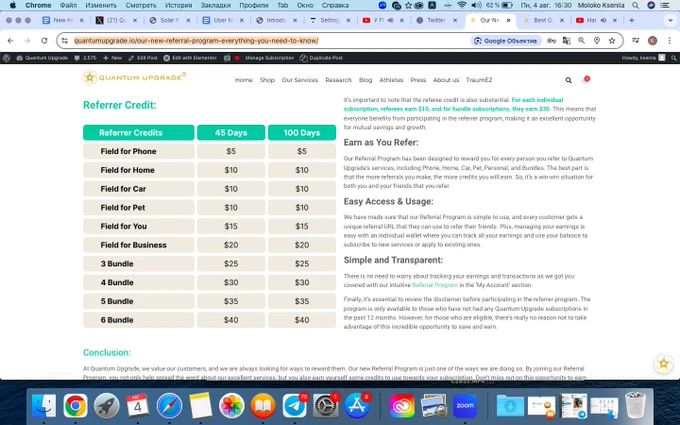Open the translate page icon
680x425 pixels.
(566, 40)
